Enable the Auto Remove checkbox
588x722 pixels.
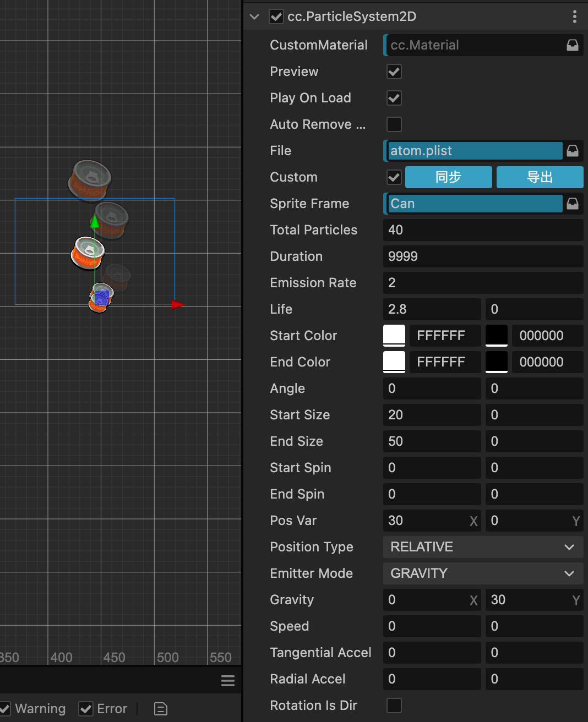(394, 124)
